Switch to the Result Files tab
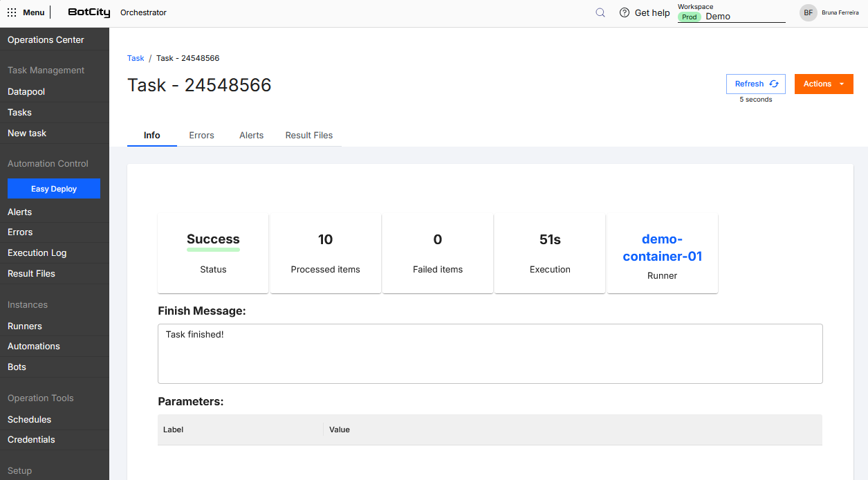 pos(309,135)
